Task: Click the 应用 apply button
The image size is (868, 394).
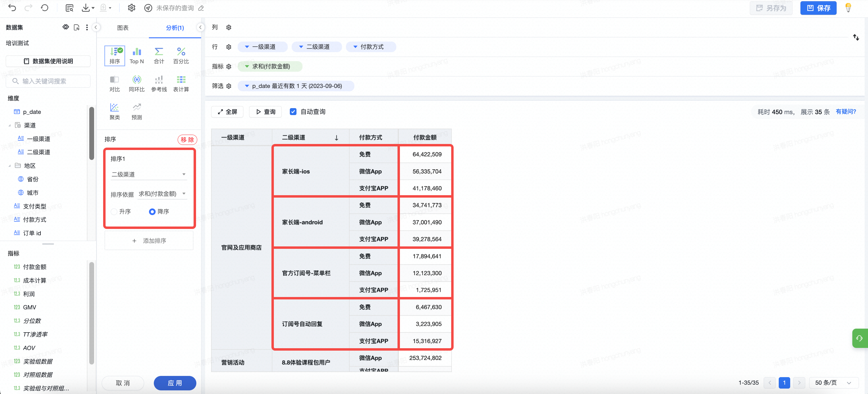Action: tap(175, 383)
